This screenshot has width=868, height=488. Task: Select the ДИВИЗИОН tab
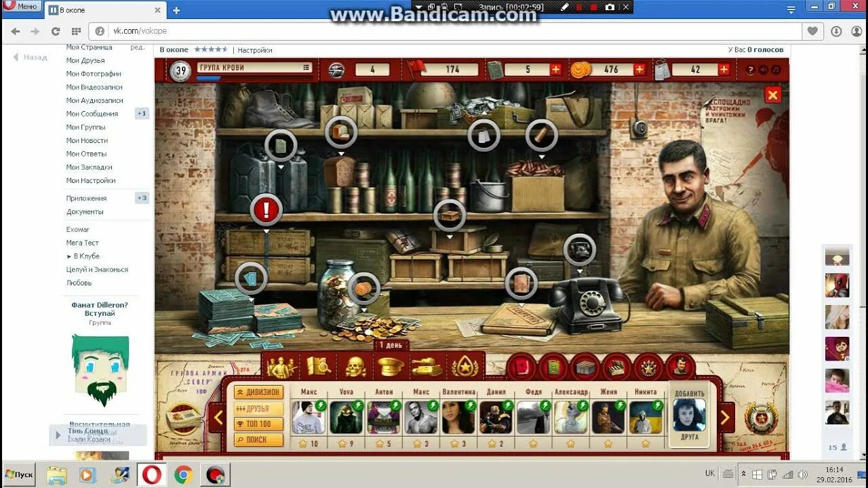coord(258,392)
